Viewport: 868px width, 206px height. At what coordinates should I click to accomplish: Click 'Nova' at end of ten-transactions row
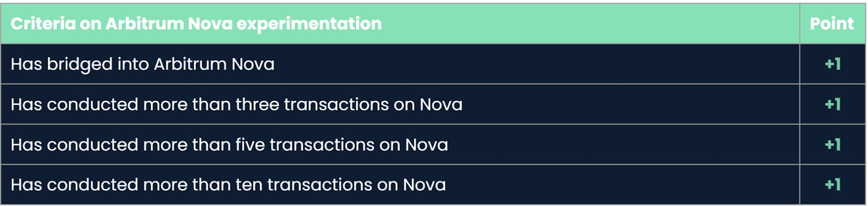(424, 185)
